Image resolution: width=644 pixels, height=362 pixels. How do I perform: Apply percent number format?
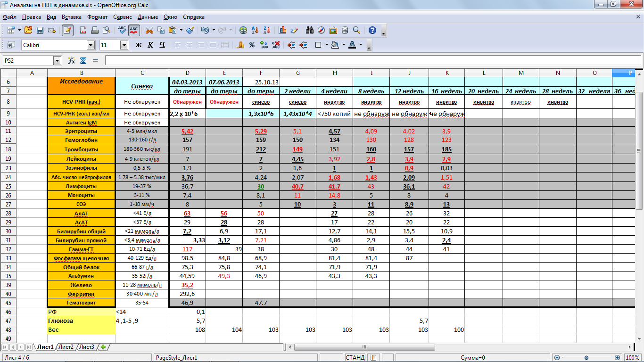point(252,45)
